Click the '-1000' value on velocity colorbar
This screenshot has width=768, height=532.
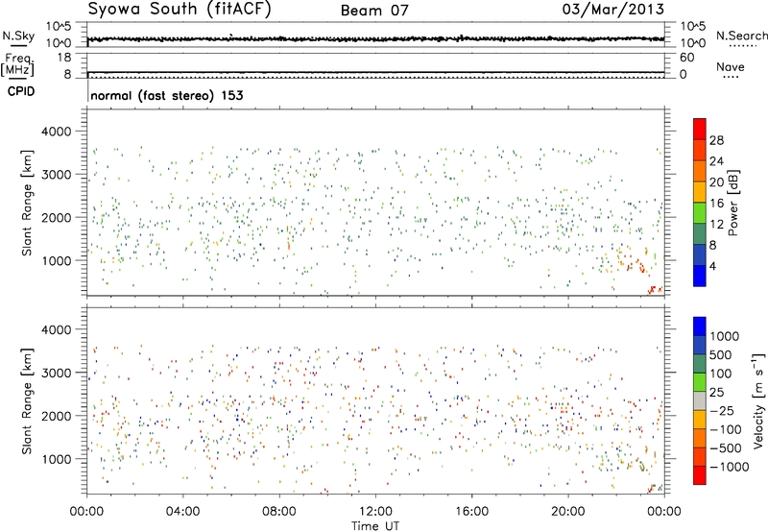pyautogui.click(x=729, y=467)
